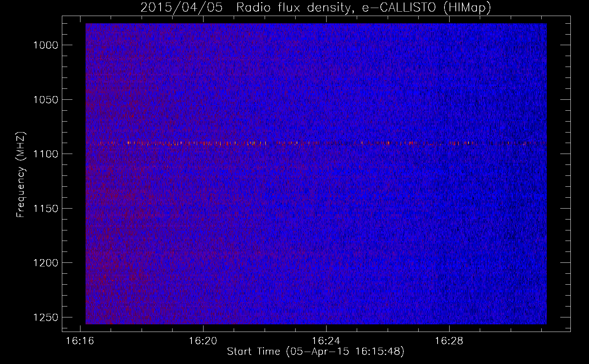Click the 16:24 time tick label
The image size is (589, 364).
[326, 341]
